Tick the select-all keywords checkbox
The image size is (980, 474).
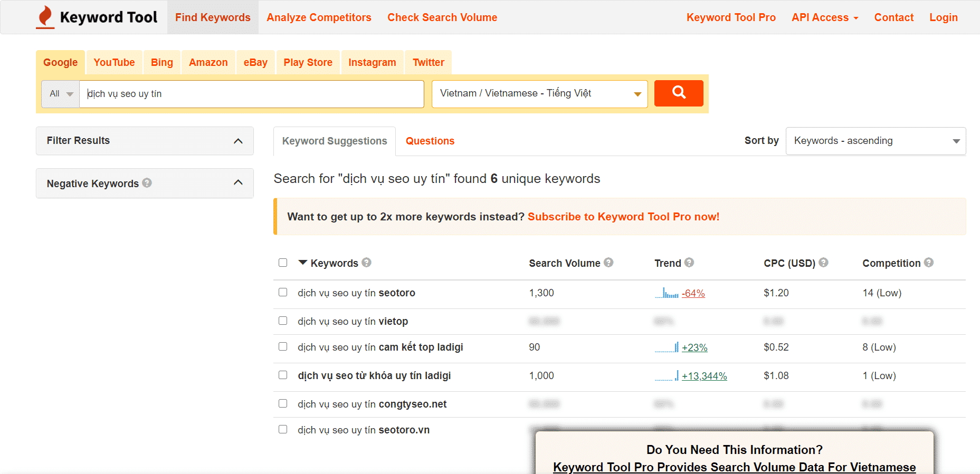coord(283,263)
